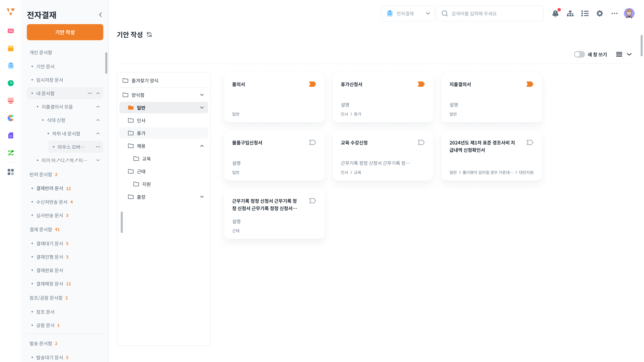This screenshot has height=362, width=644.
Task: Favorite the 2024년도 경조사비 form
Action: (x=530, y=142)
